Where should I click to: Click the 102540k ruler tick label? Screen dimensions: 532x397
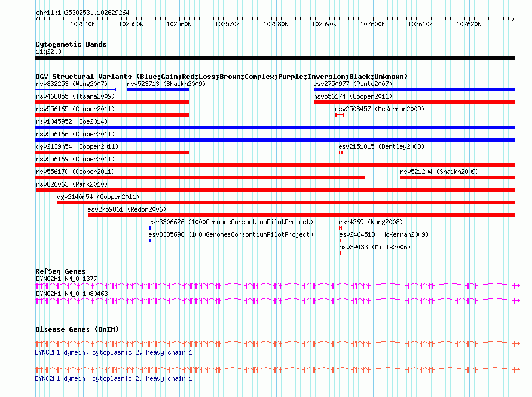(82, 24)
